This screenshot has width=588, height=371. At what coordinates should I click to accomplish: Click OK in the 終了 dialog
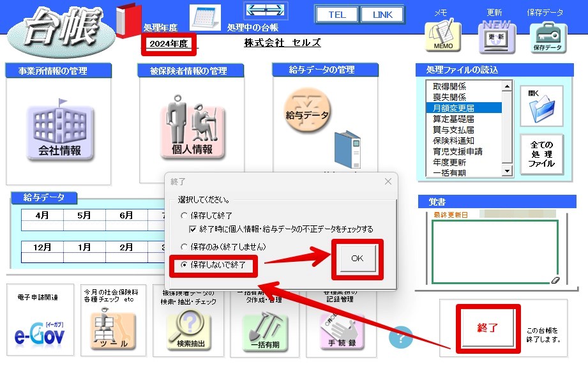[358, 259]
